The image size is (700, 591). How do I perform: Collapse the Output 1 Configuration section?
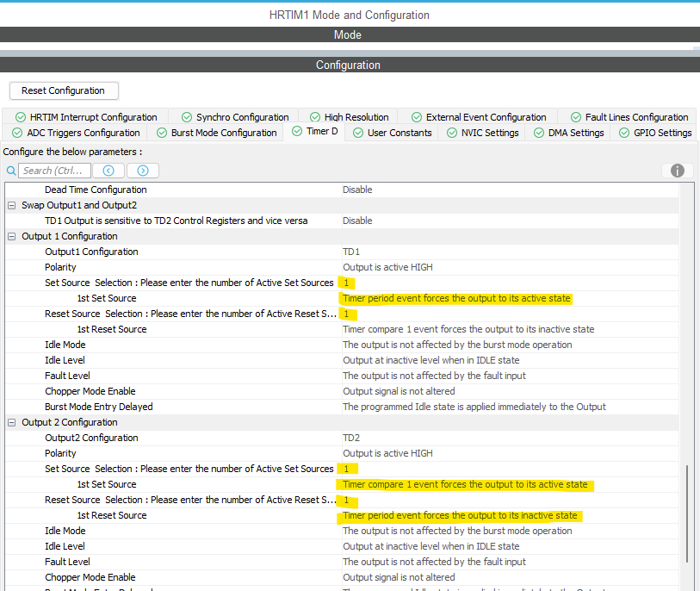(x=12, y=236)
